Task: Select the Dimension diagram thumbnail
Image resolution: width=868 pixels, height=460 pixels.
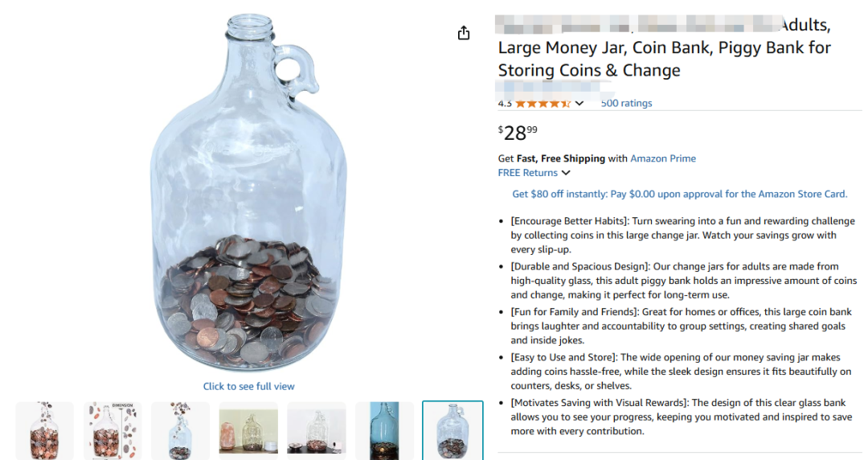Action: (x=113, y=430)
